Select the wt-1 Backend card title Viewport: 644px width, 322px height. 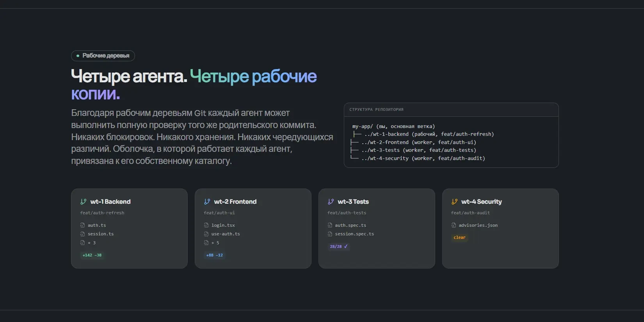(110, 202)
